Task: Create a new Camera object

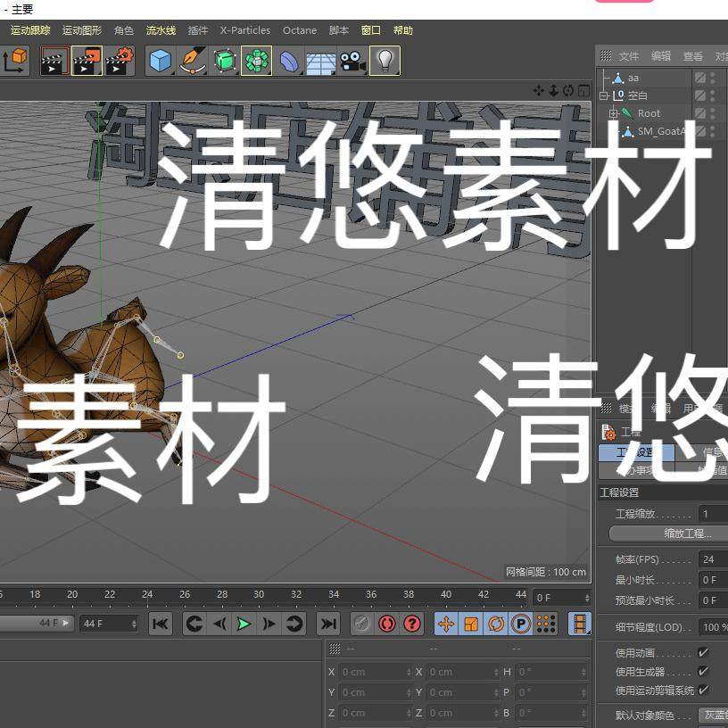Action: pyautogui.click(x=353, y=61)
